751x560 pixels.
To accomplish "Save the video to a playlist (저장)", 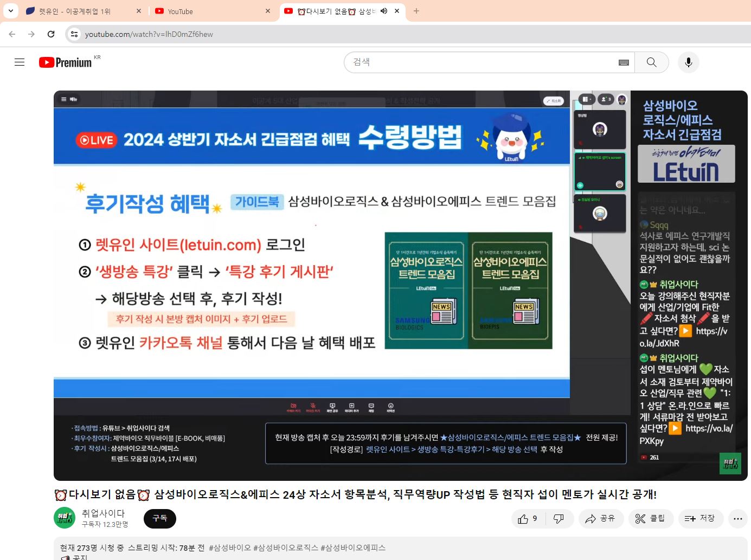I will pyautogui.click(x=700, y=519).
